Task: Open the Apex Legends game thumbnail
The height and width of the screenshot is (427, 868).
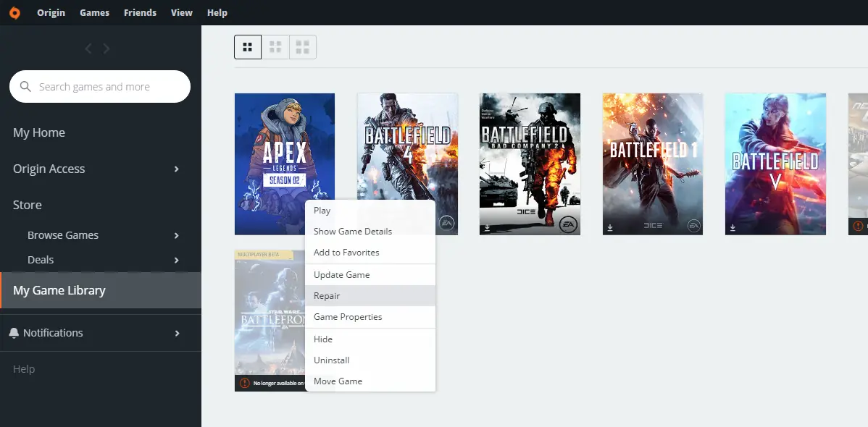Action: [284, 164]
